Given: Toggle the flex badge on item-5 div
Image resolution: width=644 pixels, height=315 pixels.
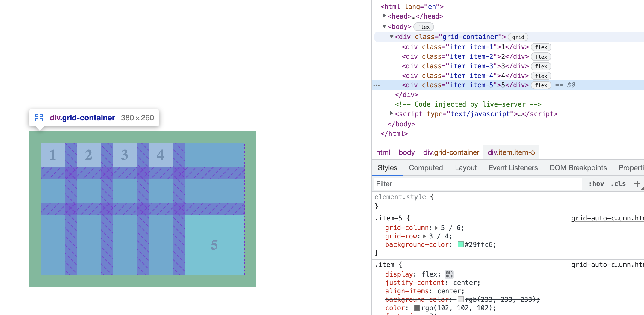Looking at the screenshot, I should coord(541,85).
